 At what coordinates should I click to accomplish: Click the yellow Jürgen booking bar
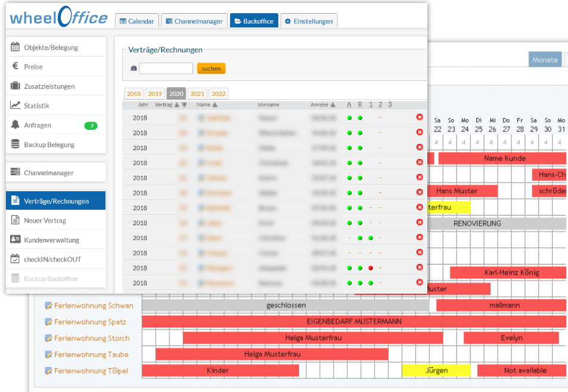(436, 371)
